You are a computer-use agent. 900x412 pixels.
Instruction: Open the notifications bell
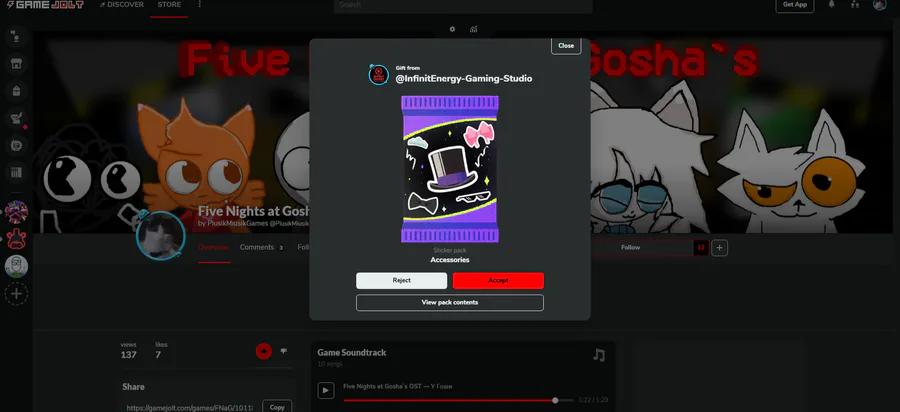coord(831,5)
